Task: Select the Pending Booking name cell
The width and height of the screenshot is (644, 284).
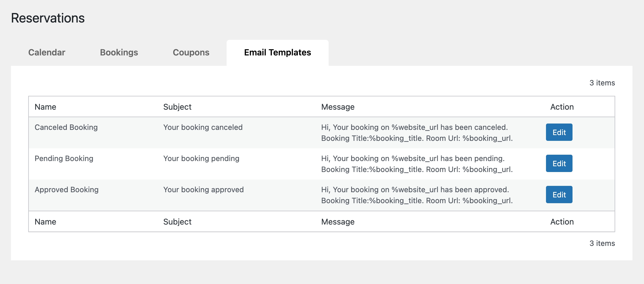Action: (x=64, y=158)
